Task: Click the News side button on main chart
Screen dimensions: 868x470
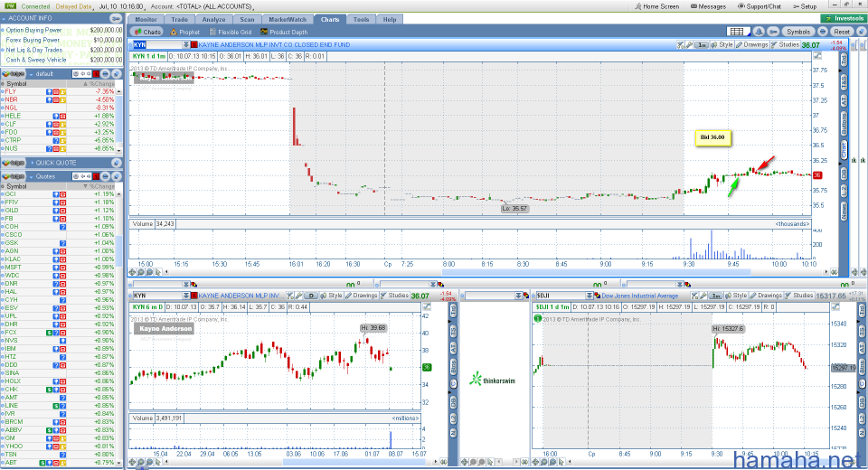Action: pyautogui.click(x=844, y=211)
